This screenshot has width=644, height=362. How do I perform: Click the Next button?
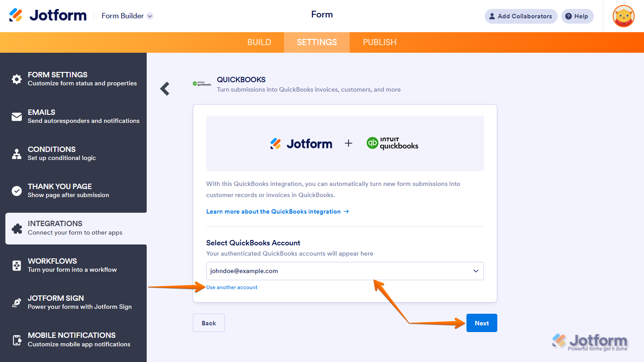click(482, 323)
